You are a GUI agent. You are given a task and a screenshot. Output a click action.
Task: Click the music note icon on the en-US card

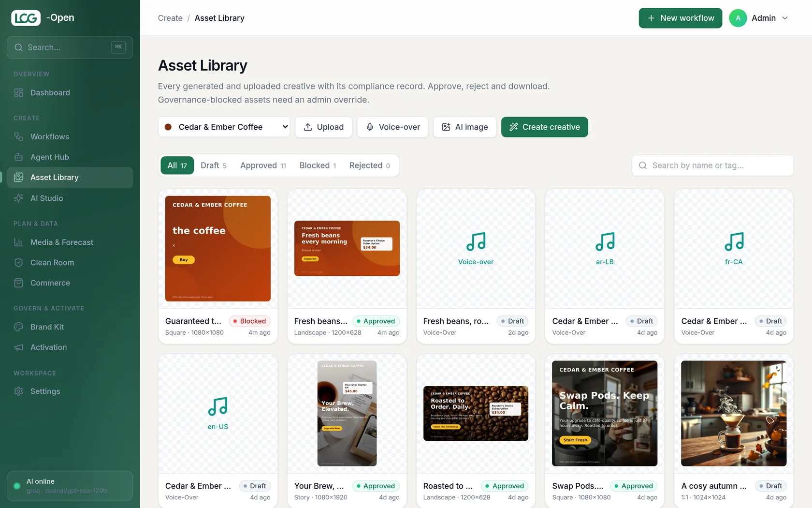coord(218,406)
